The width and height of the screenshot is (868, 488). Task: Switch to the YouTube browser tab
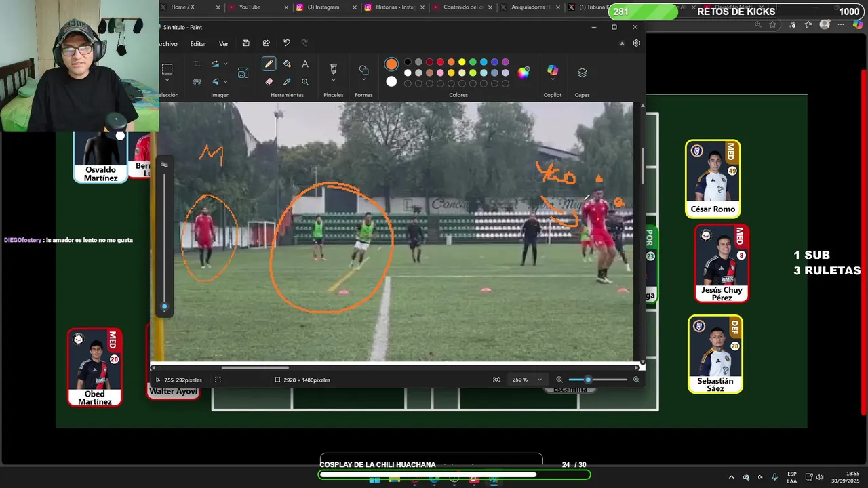(258, 7)
